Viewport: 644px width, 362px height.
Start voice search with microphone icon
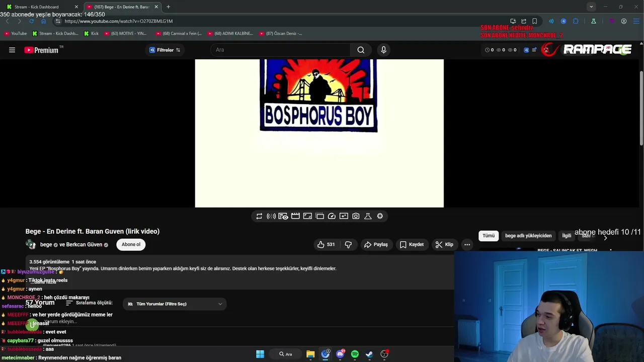tap(383, 50)
